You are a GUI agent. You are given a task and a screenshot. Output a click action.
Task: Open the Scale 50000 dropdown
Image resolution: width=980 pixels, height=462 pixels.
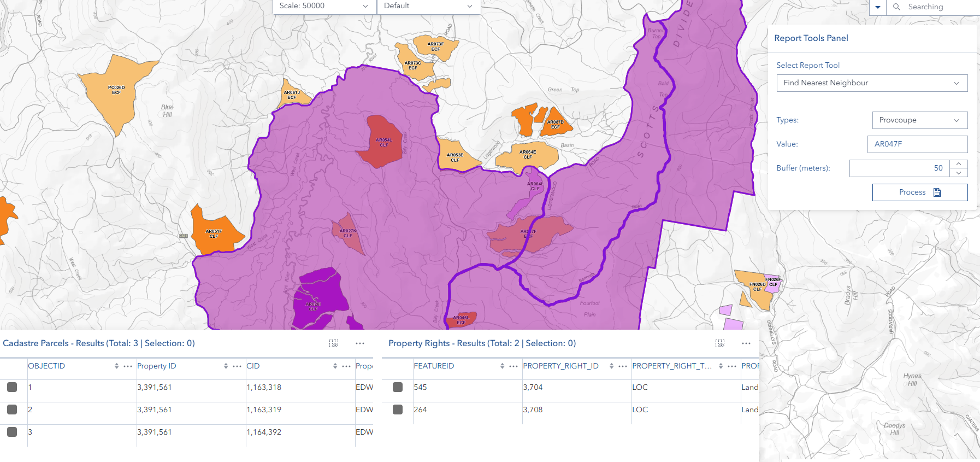pyautogui.click(x=324, y=6)
